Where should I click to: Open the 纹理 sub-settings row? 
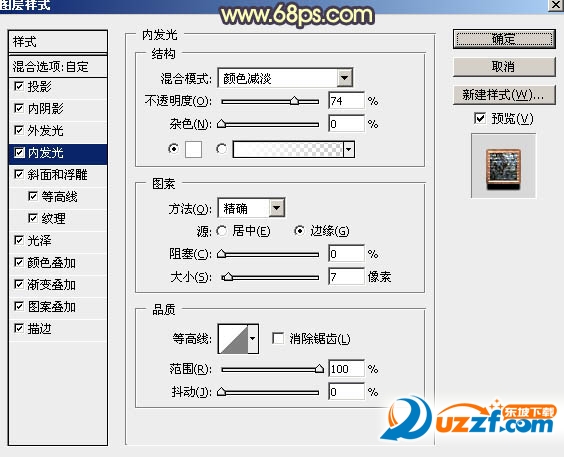pos(58,219)
